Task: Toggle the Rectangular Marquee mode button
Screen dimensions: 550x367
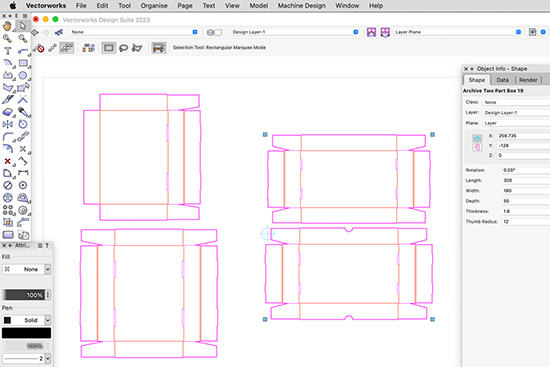Action: tap(109, 48)
